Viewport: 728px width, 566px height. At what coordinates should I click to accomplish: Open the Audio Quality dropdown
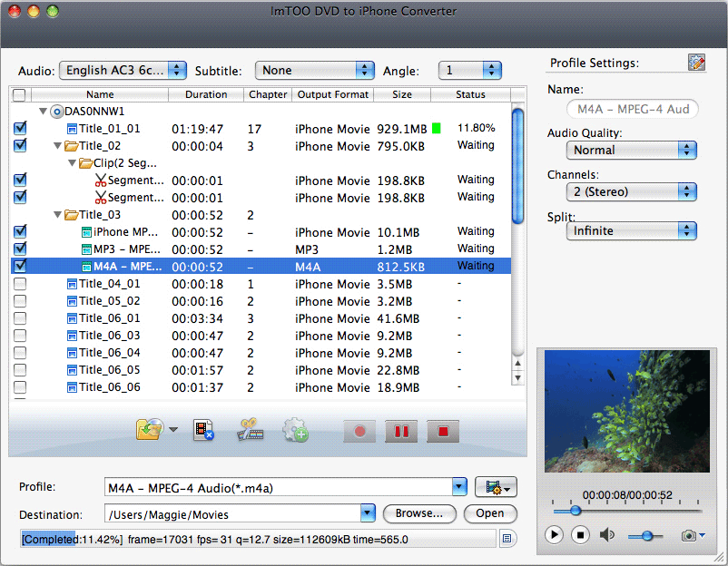(x=632, y=151)
